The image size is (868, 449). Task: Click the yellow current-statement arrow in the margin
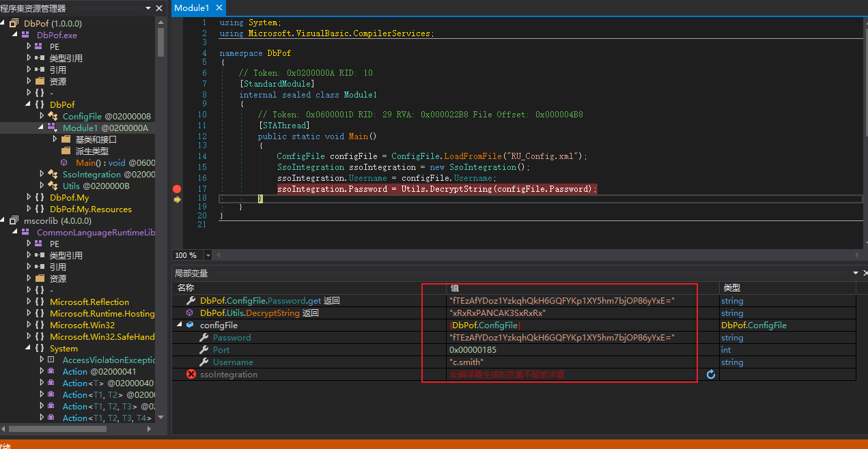(177, 199)
